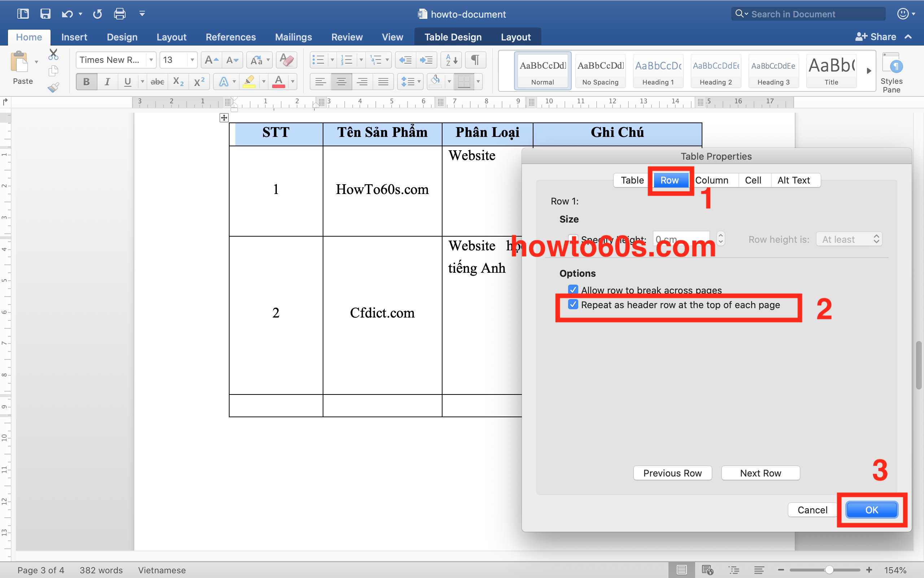Toggle Show paragraph marks icon

click(475, 60)
